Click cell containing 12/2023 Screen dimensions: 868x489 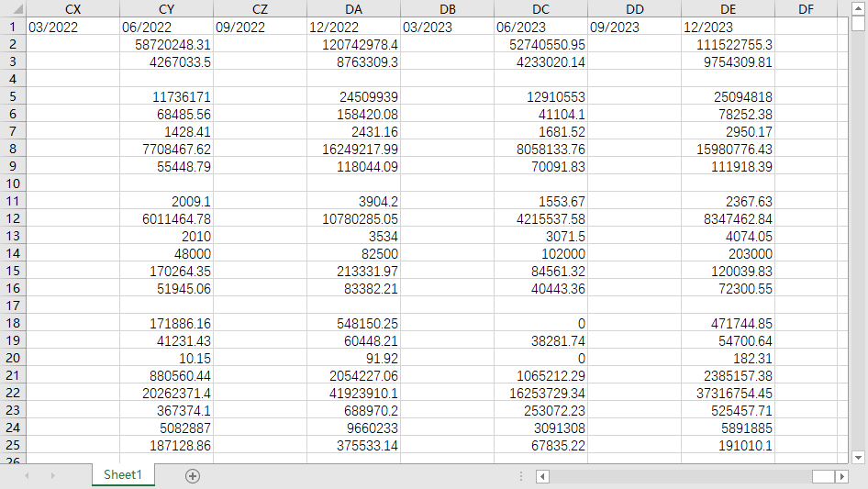coord(728,27)
